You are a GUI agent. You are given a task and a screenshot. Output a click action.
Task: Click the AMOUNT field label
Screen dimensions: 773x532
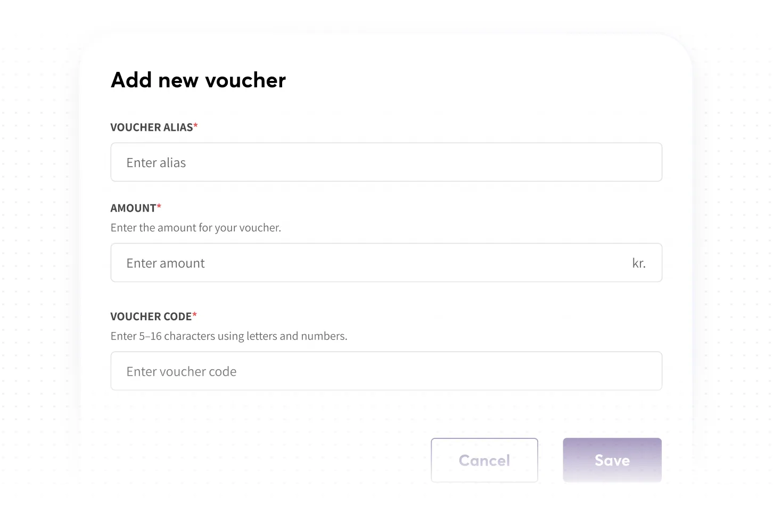pyautogui.click(x=133, y=208)
